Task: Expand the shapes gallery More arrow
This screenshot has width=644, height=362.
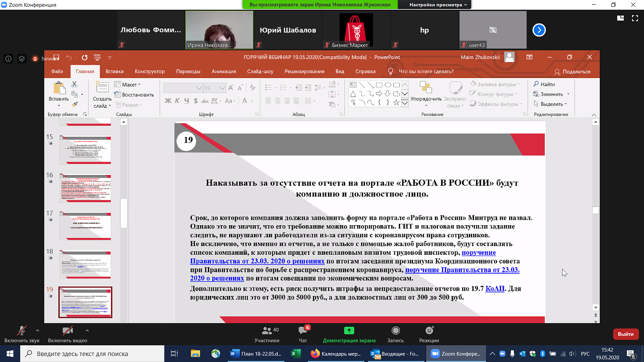Action: [404, 103]
